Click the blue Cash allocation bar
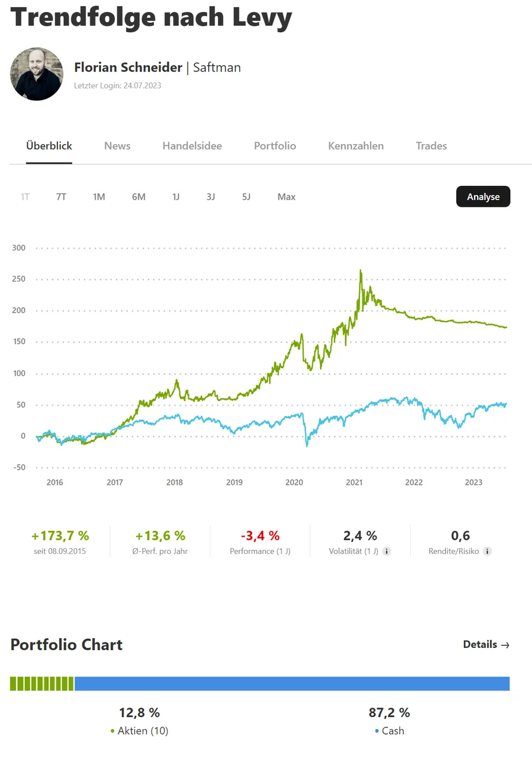The image size is (532, 765). [292, 684]
